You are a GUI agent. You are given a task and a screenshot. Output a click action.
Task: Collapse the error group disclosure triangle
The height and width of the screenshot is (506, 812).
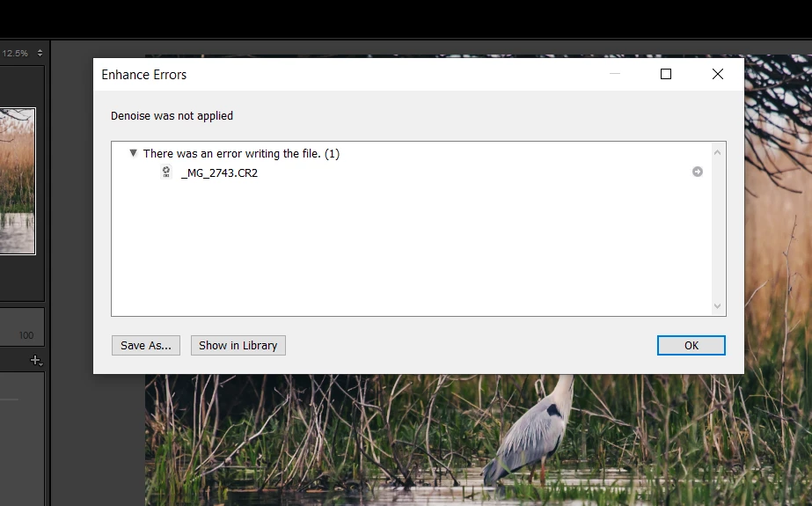coord(133,153)
